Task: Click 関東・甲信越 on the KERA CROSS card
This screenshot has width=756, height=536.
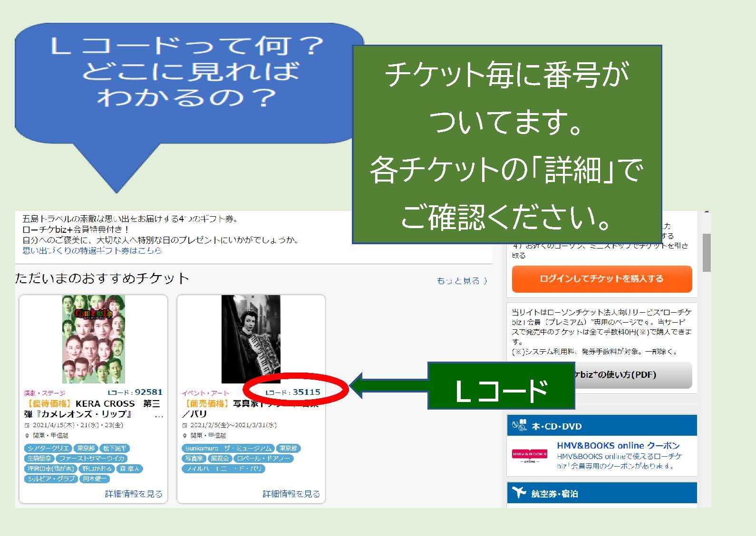Action: [50, 436]
